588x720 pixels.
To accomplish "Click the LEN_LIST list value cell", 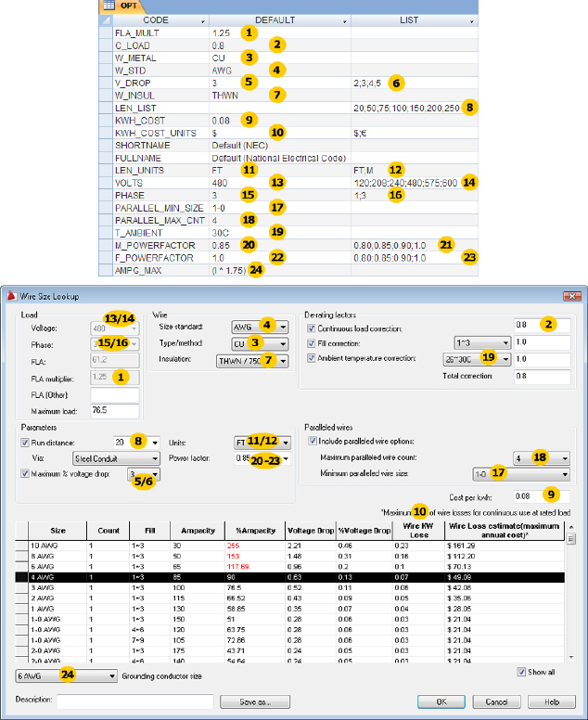I will coord(415,108).
